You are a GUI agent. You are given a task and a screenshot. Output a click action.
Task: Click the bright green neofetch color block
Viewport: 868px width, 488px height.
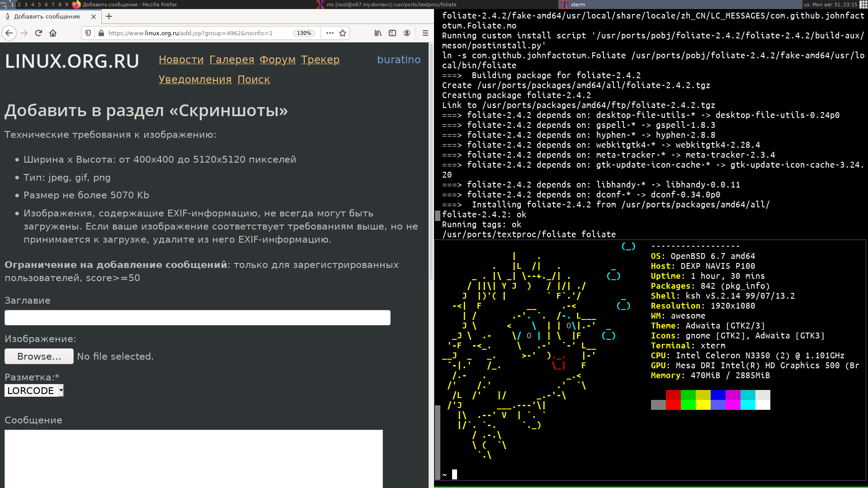[x=688, y=405]
